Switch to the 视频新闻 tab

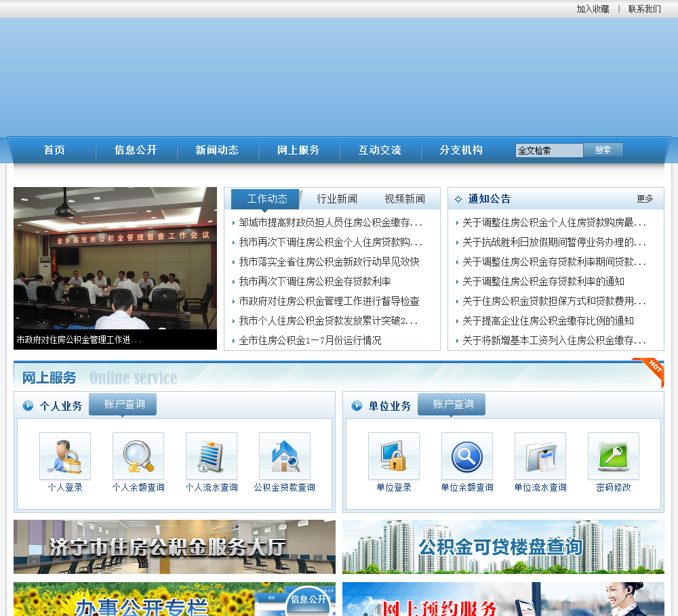(x=405, y=199)
